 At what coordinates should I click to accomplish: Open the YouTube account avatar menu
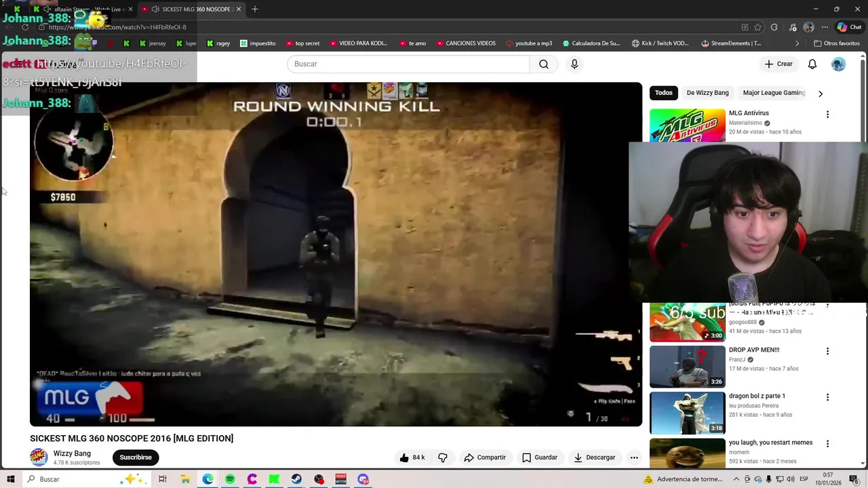tap(839, 64)
